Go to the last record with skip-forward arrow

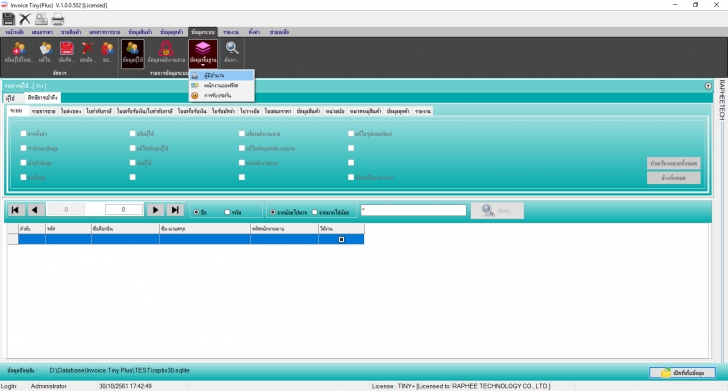tap(175, 210)
